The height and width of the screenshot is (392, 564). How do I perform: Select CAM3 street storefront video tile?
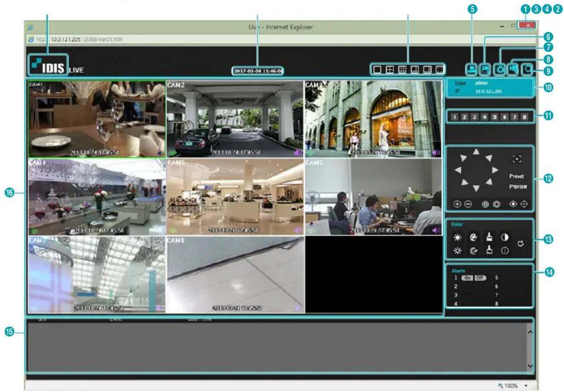(373, 119)
